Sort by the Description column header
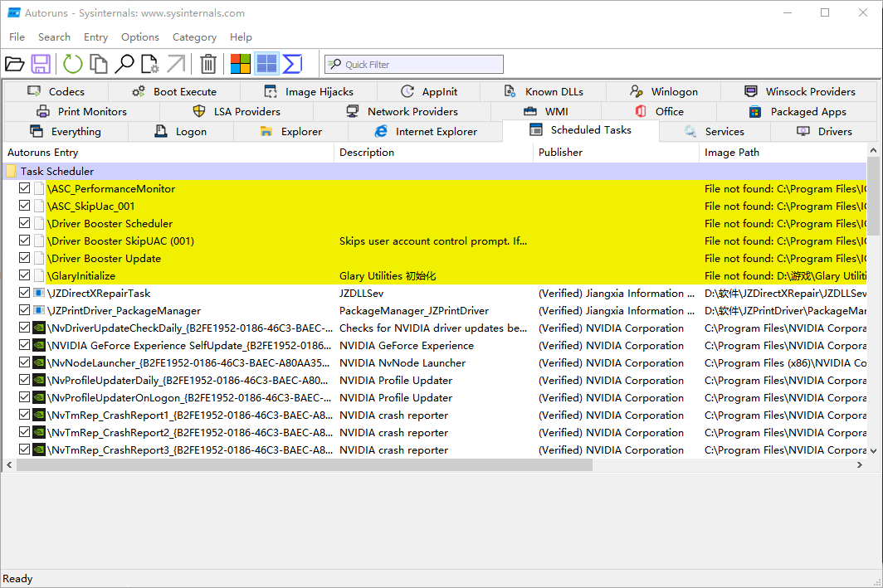Viewport: 883px width, 588px height. 433,153
